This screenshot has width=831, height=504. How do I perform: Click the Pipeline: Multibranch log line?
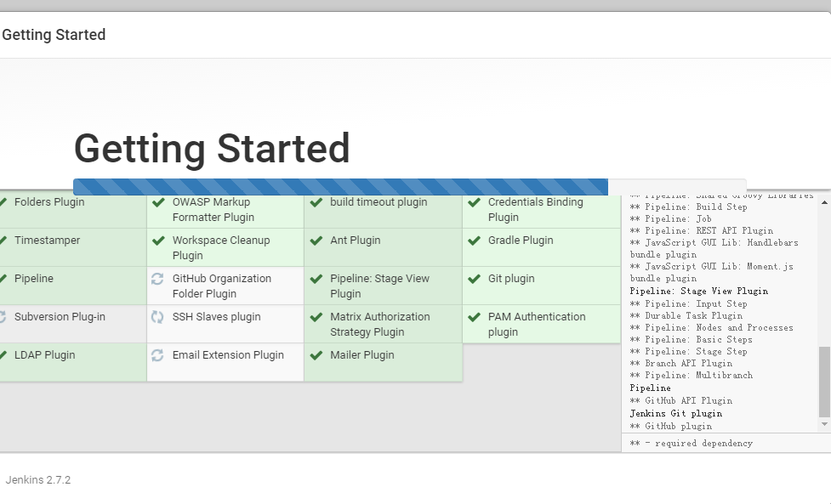[692, 376]
